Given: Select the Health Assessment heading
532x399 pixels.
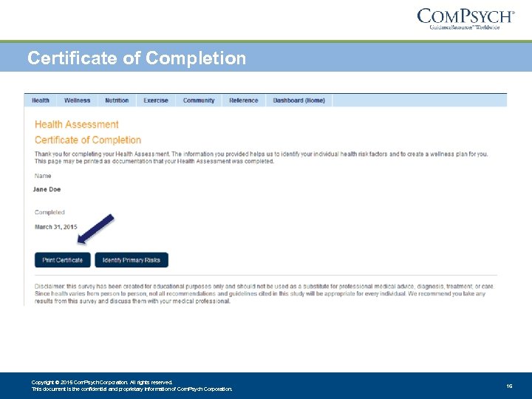Looking at the screenshot, I should [x=77, y=125].
